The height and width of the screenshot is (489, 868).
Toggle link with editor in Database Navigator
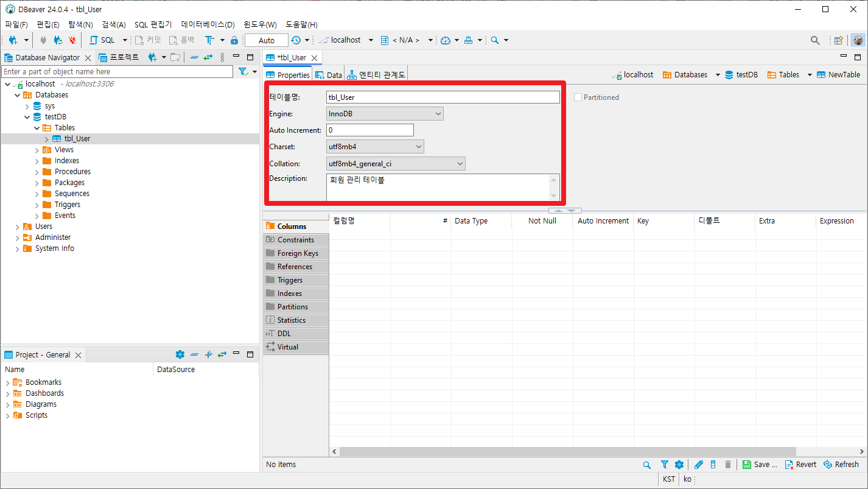(208, 57)
